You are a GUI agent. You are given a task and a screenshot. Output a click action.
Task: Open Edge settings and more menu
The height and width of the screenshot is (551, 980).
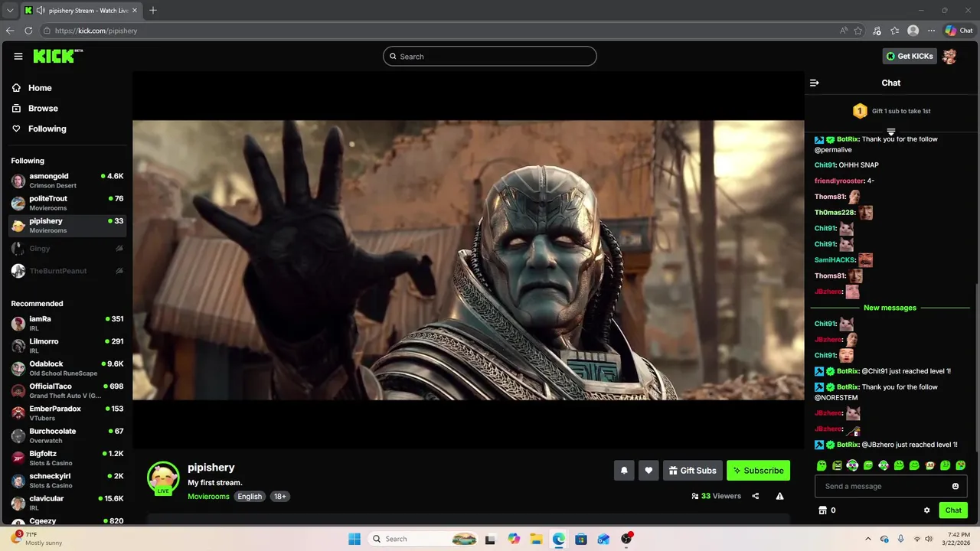[931, 31]
